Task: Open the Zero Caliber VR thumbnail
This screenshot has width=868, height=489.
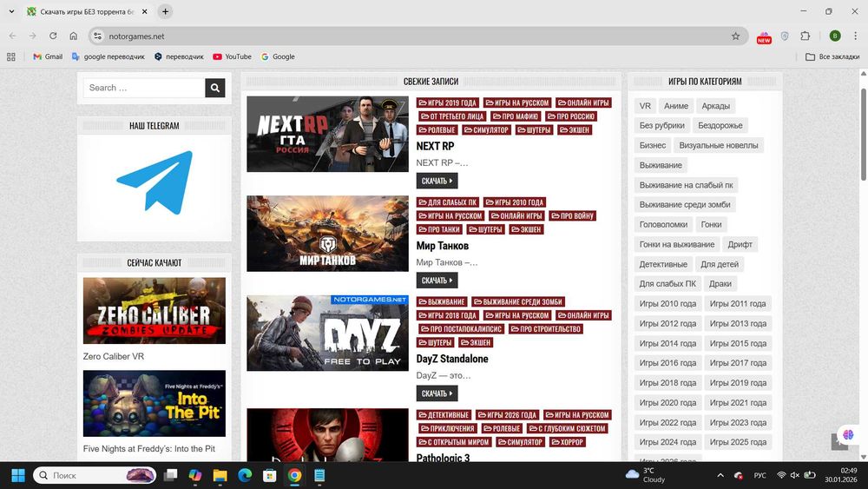Action: point(155,311)
